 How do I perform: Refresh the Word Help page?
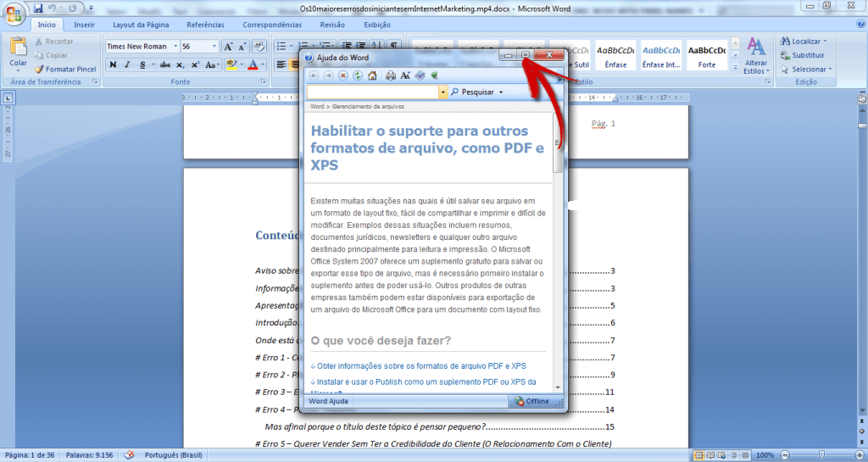[x=358, y=75]
